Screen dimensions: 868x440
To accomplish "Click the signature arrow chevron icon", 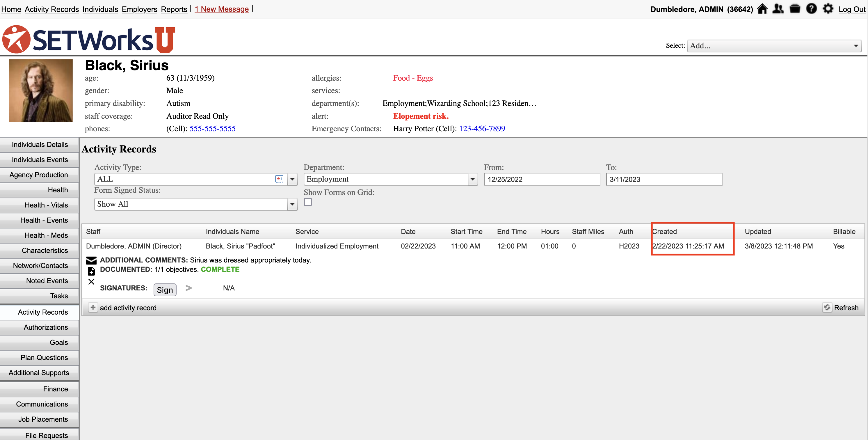I will (189, 288).
